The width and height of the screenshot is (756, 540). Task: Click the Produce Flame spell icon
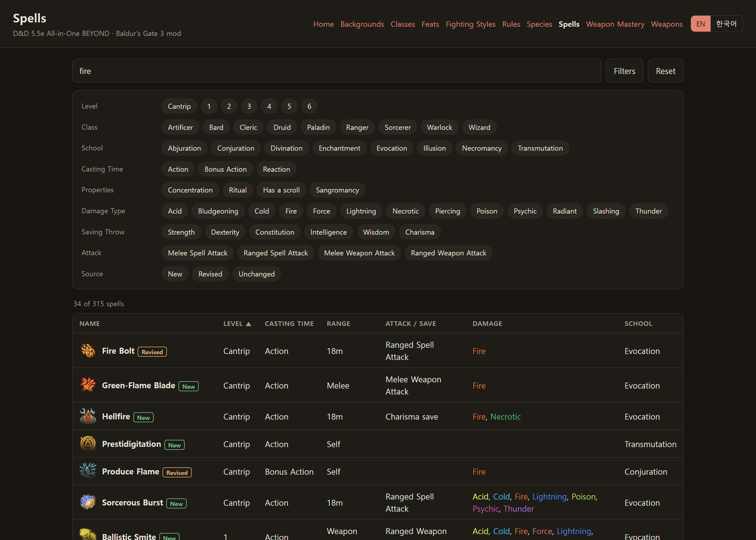tap(88, 471)
